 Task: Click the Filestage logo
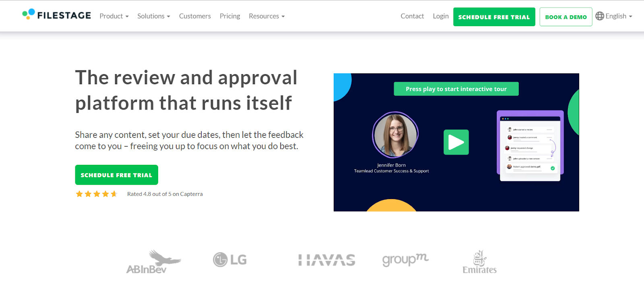tap(56, 15)
